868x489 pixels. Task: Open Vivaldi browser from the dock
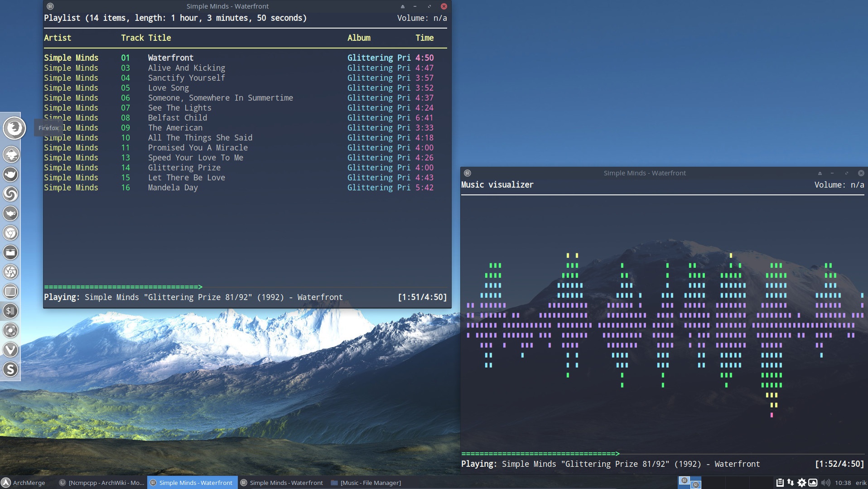pyautogui.click(x=11, y=350)
